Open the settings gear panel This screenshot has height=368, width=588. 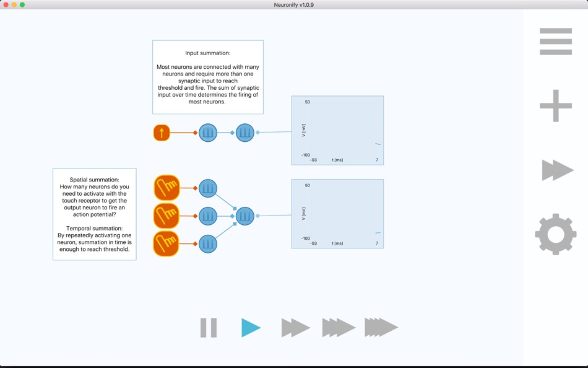pos(555,234)
